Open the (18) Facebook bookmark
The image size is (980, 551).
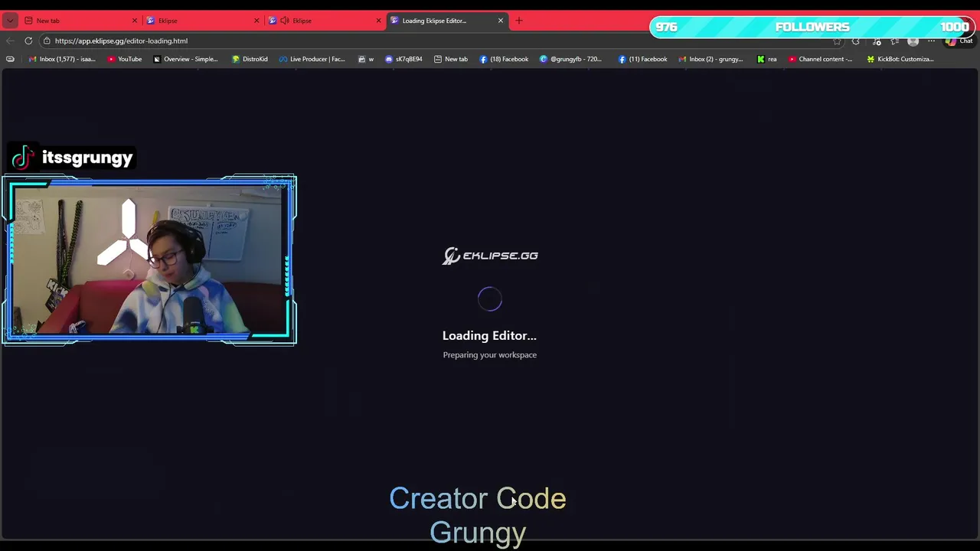[x=504, y=59]
